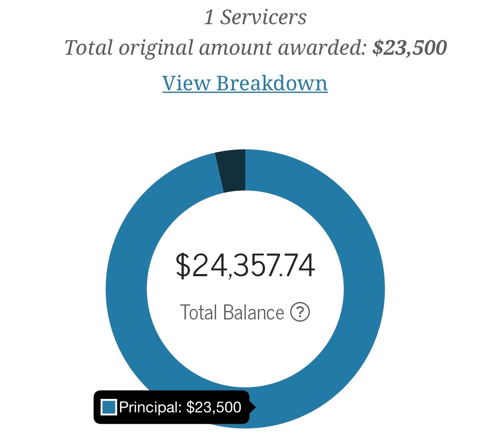491x448 pixels.
Task: Click the word Servicers at the top
Action: (x=263, y=17)
